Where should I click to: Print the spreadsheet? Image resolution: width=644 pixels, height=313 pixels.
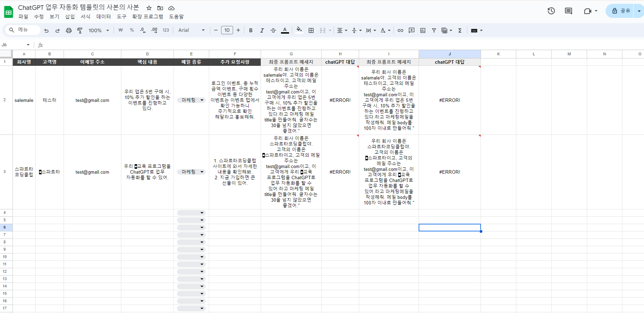coord(69,30)
